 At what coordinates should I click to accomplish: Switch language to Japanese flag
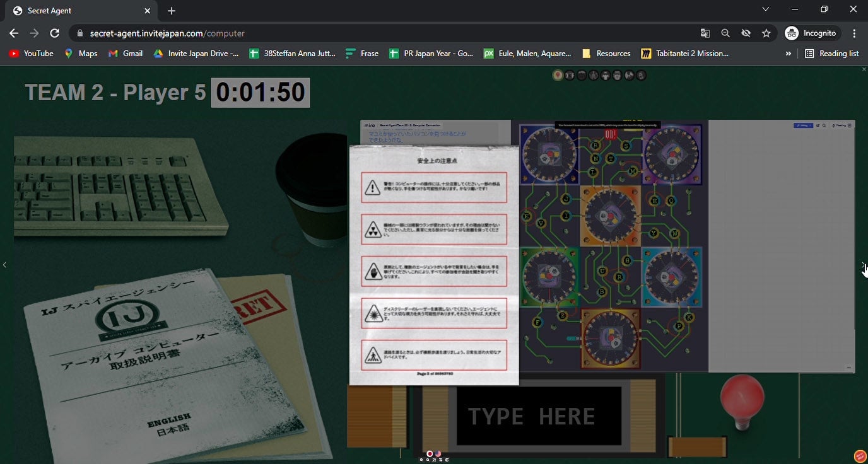(x=430, y=453)
